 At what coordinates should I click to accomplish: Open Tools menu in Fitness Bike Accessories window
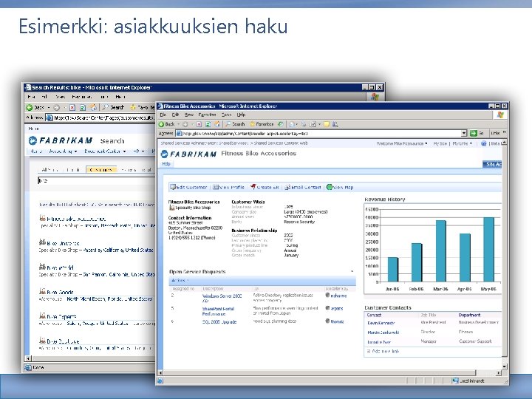coord(226,115)
